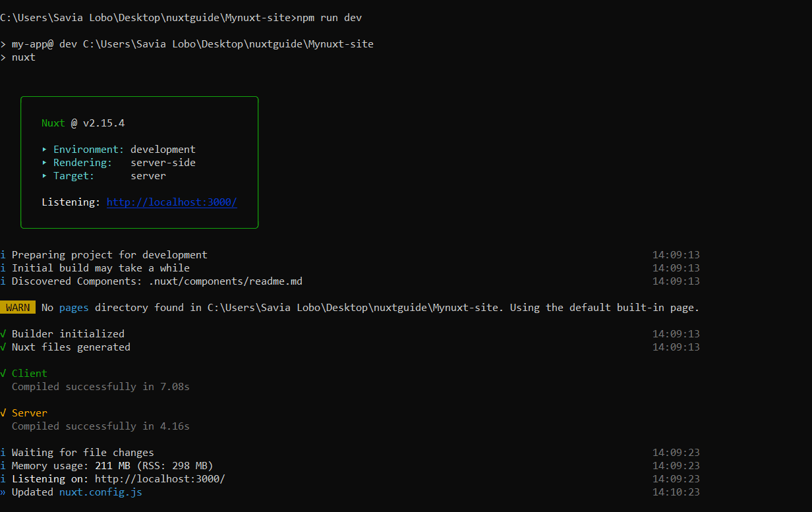Click the triangle bullet beside Target

[45, 176]
